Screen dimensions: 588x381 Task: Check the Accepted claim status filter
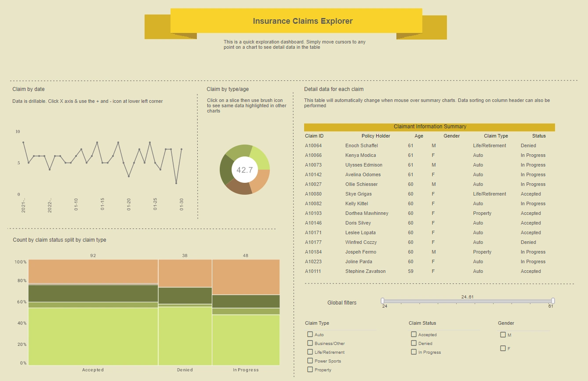414,334
